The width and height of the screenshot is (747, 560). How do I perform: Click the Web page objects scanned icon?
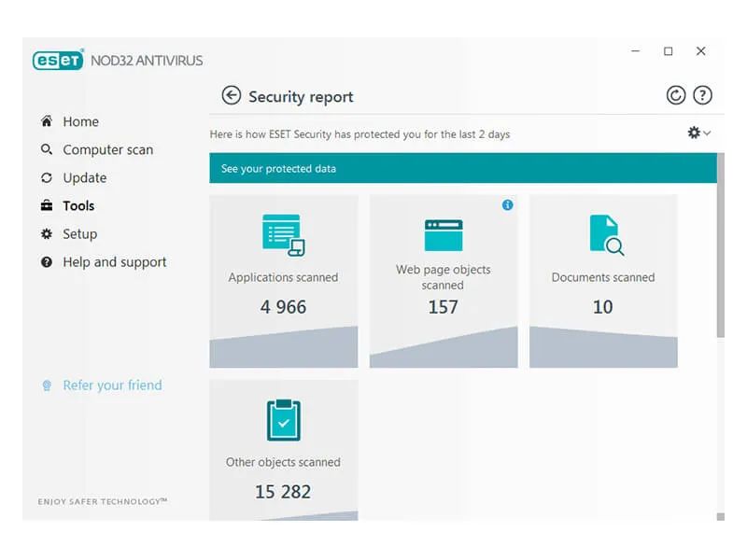tap(444, 235)
